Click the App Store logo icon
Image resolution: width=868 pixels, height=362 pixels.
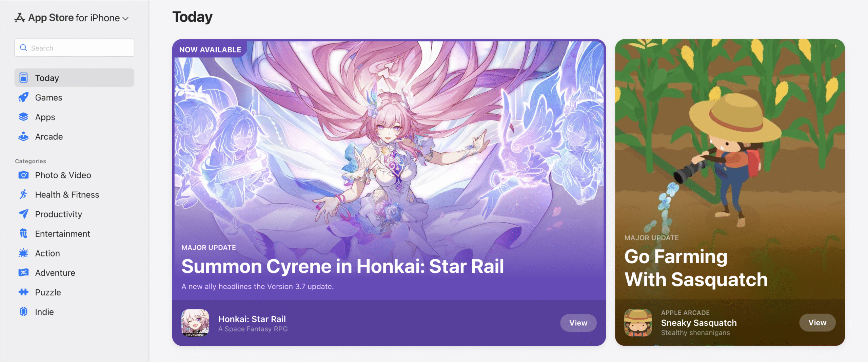click(20, 18)
